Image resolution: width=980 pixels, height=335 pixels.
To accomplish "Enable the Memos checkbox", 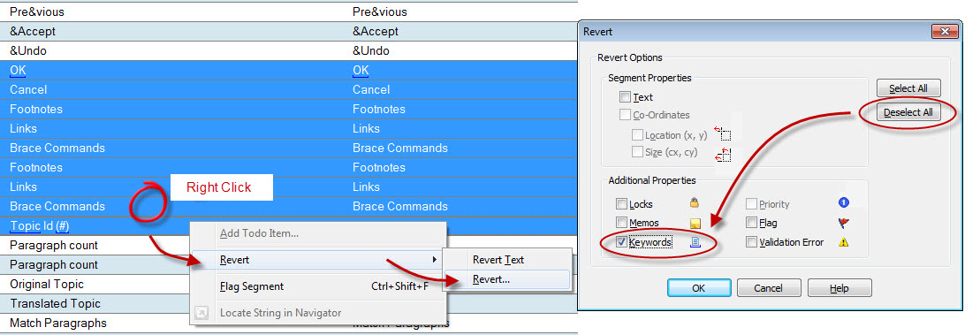I will [621, 223].
